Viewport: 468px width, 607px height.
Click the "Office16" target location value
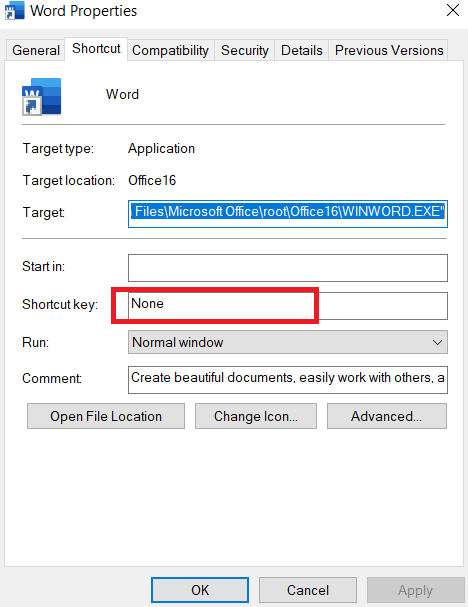pos(152,180)
